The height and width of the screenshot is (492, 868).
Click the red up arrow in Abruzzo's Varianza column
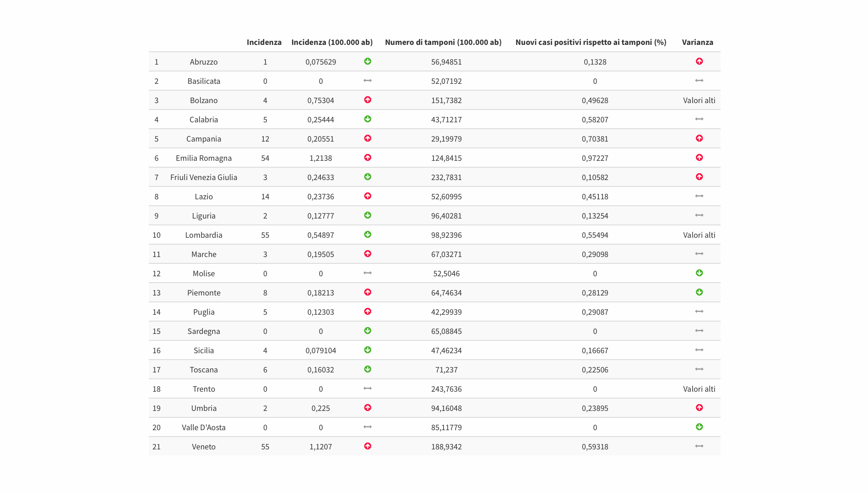699,61
